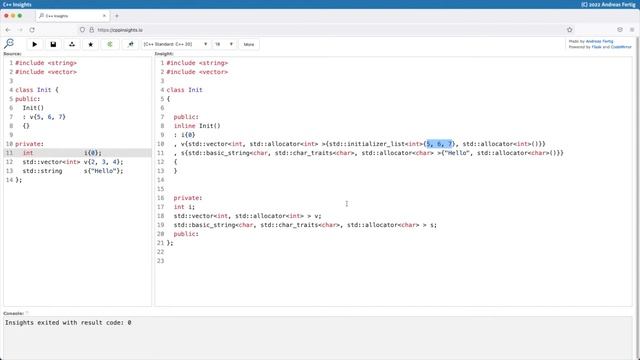The image size is (640, 360).
Task: Bookmark the page with the star icon
Action: (x=570, y=29)
